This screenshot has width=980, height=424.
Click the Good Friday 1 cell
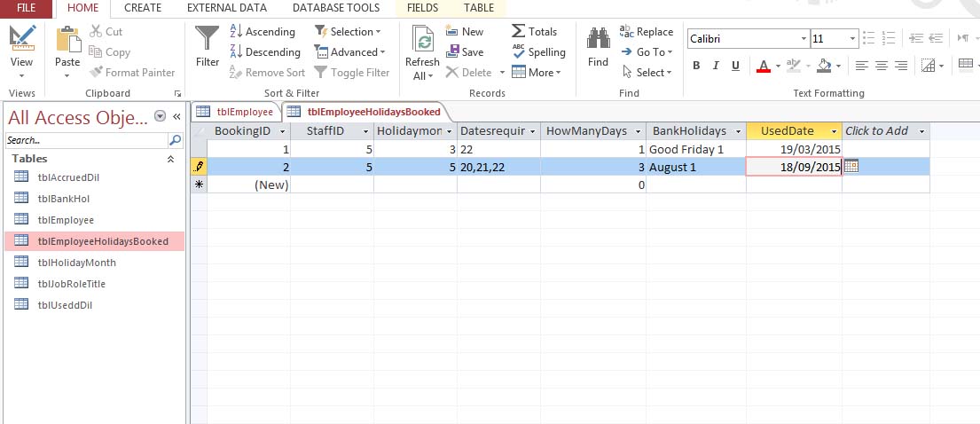pyautogui.click(x=696, y=149)
